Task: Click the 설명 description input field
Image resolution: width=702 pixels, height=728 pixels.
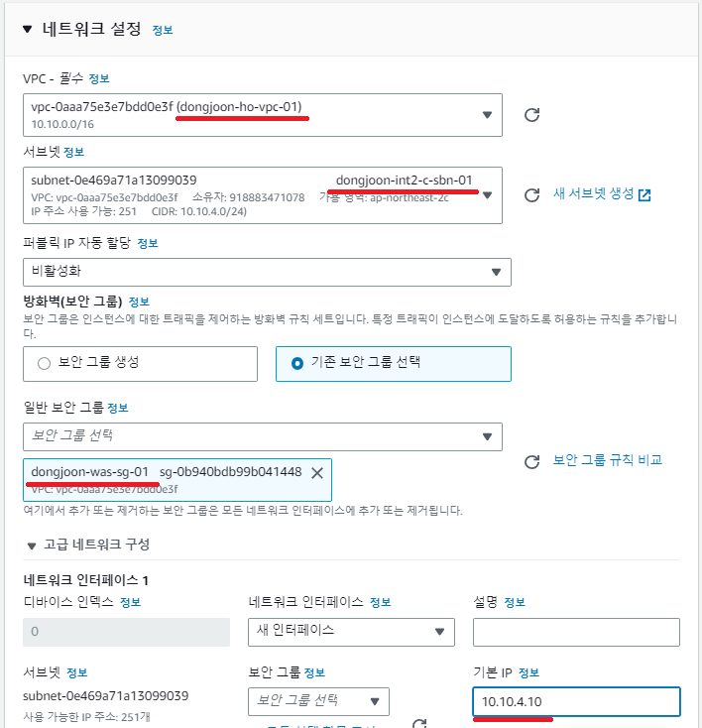Action: coord(576,632)
